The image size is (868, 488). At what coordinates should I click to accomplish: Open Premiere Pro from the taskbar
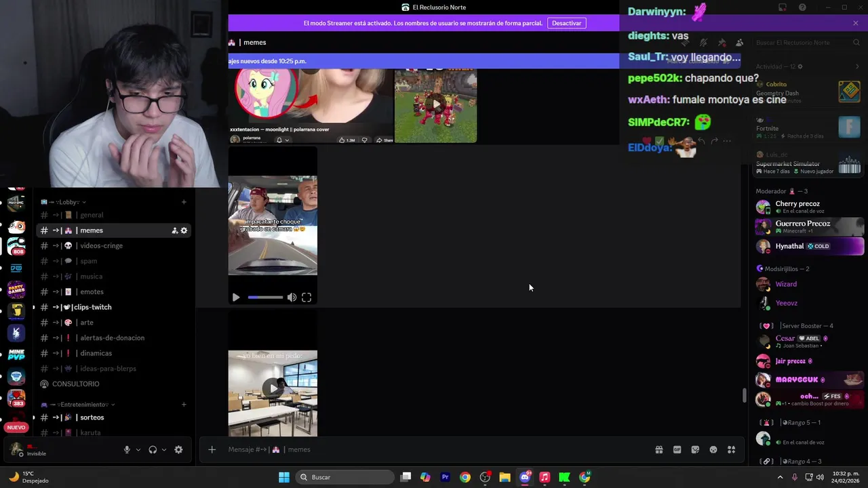pyautogui.click(x=445, y=477)
